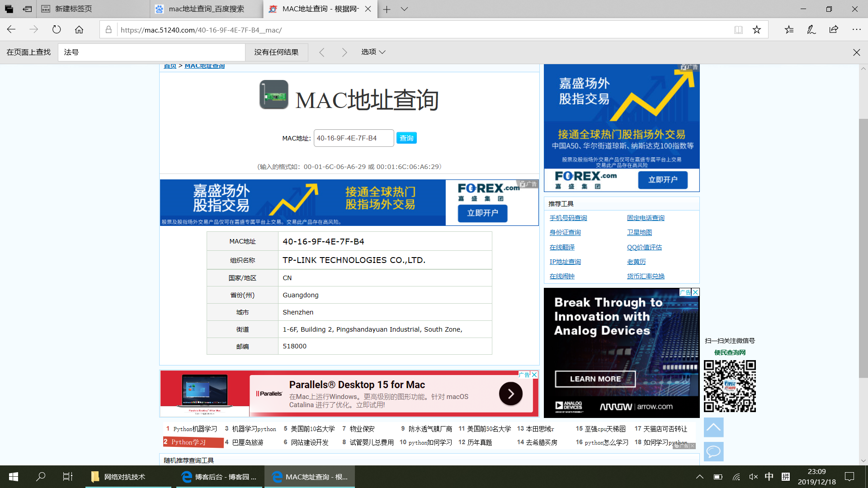
Task: Open the IP地址查询 link
Action: pyautogui.click(x=565, y=262)
